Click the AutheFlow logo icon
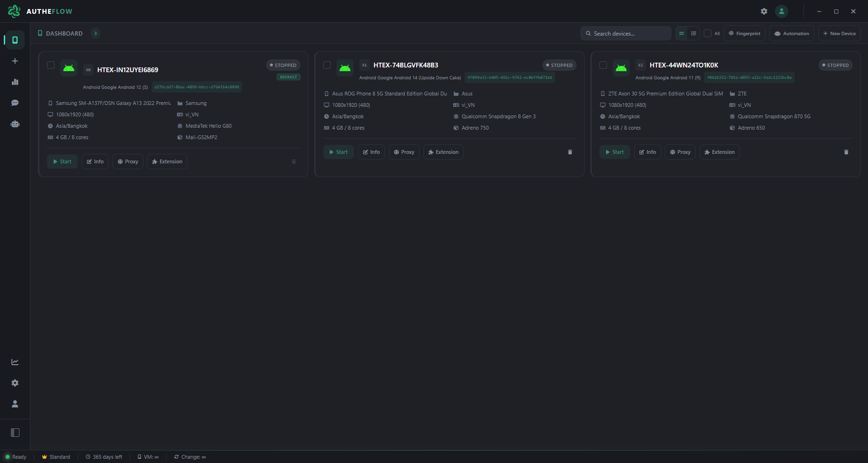The width and height of the screenshot is (868, 463). coord(14,11)
